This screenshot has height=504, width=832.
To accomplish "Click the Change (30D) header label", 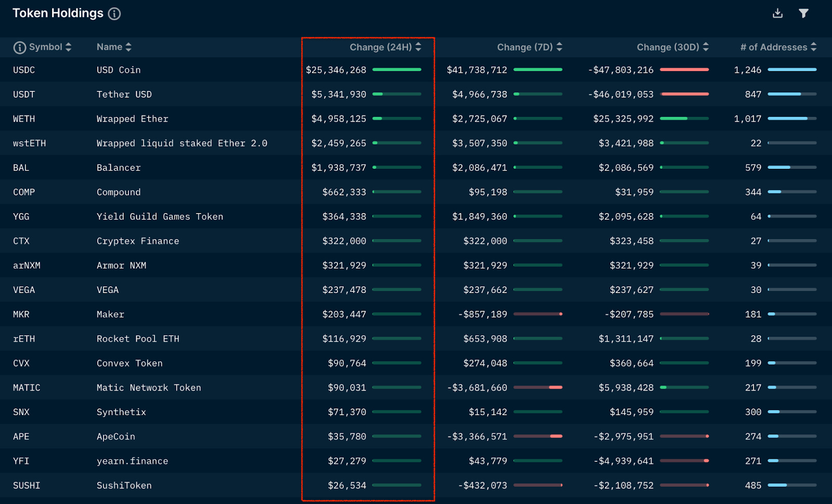I will point(668,47).
